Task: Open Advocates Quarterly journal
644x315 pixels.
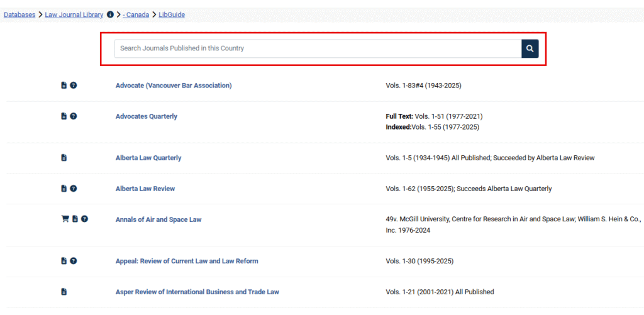Action: click(146, 116)
